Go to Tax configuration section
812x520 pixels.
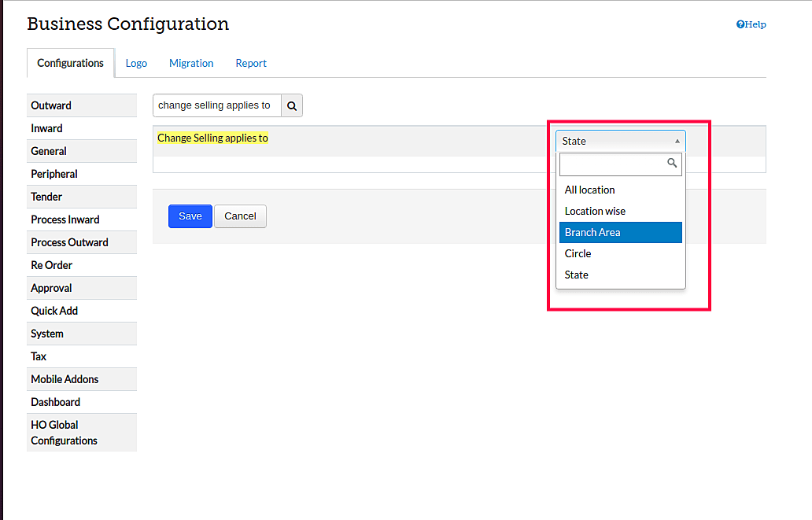coord(39,356)
